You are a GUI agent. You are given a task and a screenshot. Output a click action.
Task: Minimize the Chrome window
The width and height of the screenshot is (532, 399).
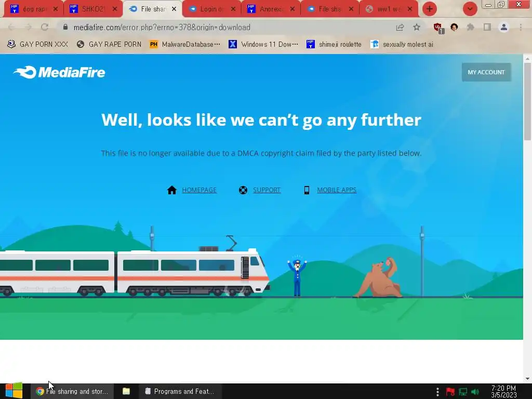pyautogui.click(x=488, y=5)
